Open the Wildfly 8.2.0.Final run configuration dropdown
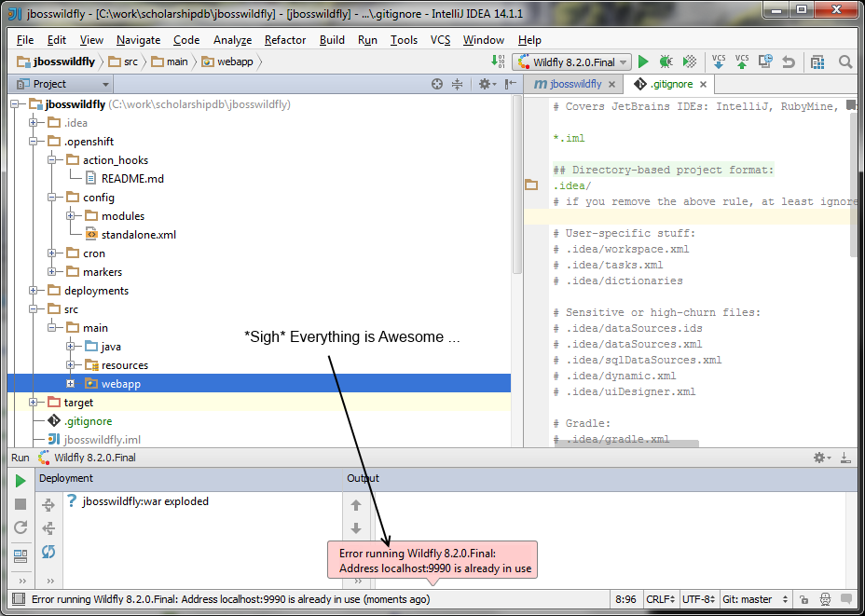This screenshot has width=865, height=616. (571, 62)
